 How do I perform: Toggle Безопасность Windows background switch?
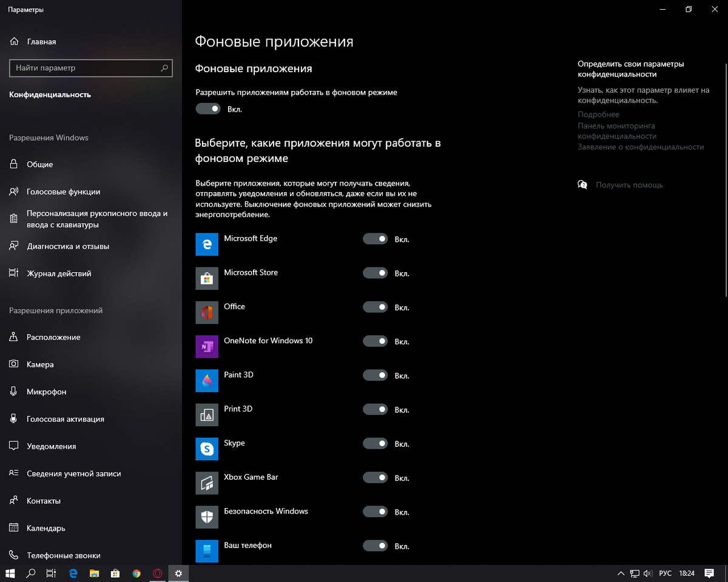pos(375,512)
